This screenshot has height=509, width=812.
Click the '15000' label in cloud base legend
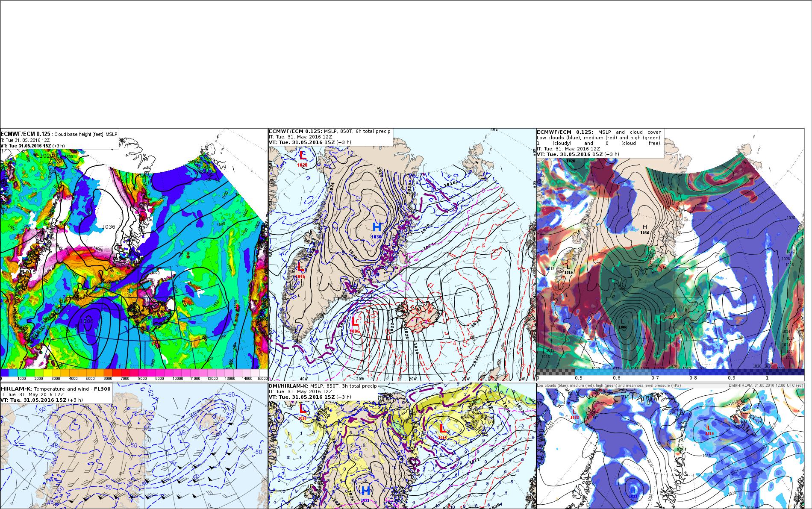263,379
